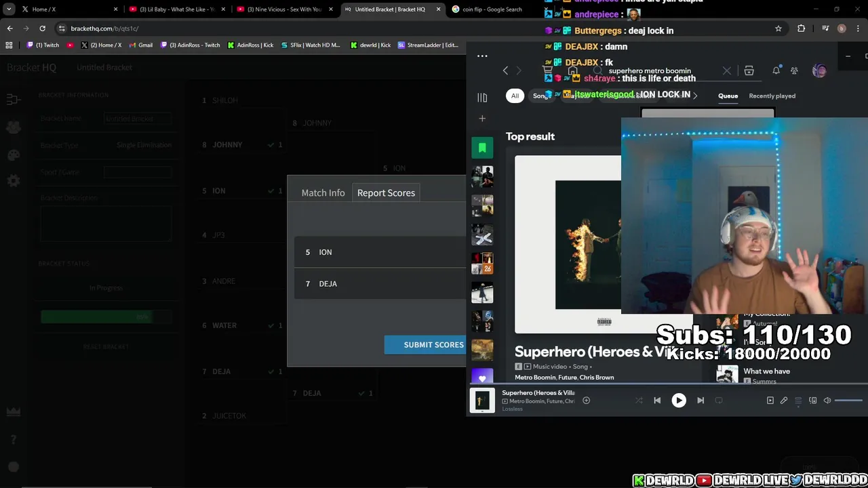Open the AdinRoss | Kick bookmark
This screenshot has width=868, height=488.
[x=250, y=45]
